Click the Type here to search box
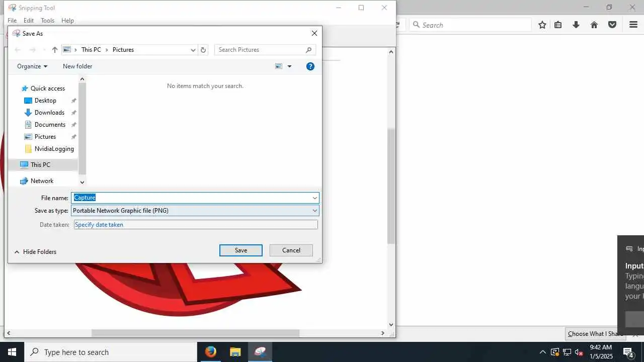 click(x=111, y=352)
